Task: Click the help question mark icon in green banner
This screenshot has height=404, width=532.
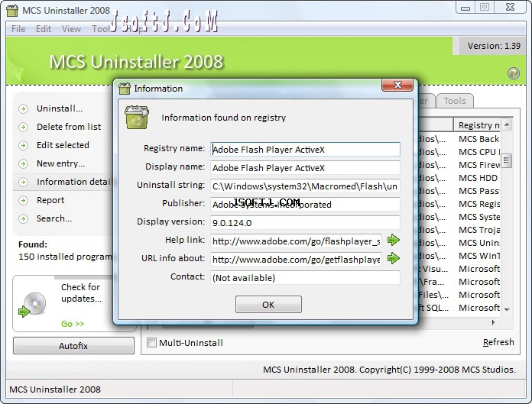Action: point(514,73)
